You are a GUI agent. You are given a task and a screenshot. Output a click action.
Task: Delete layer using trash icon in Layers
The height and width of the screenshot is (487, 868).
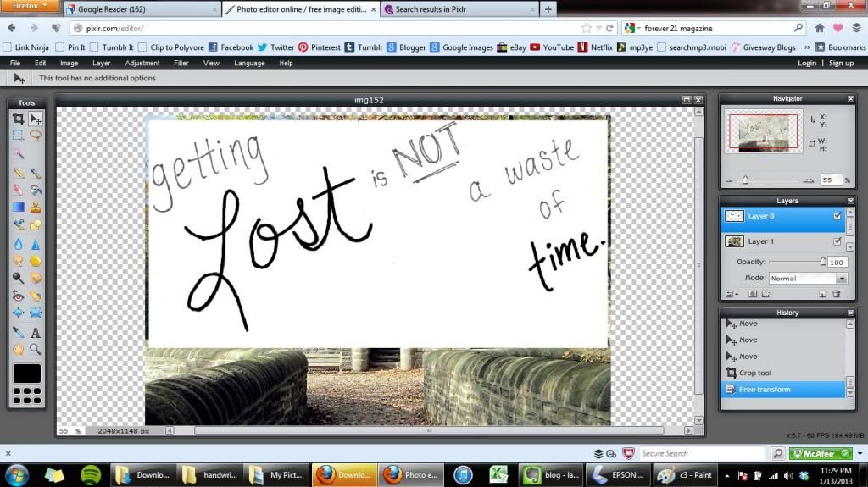click(x=837, y=294)
